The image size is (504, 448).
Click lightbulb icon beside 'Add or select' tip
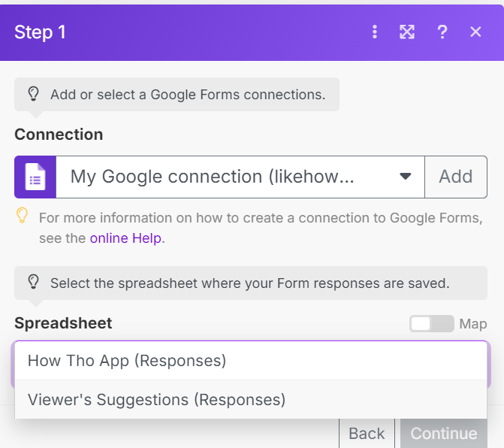pos(34,94)
